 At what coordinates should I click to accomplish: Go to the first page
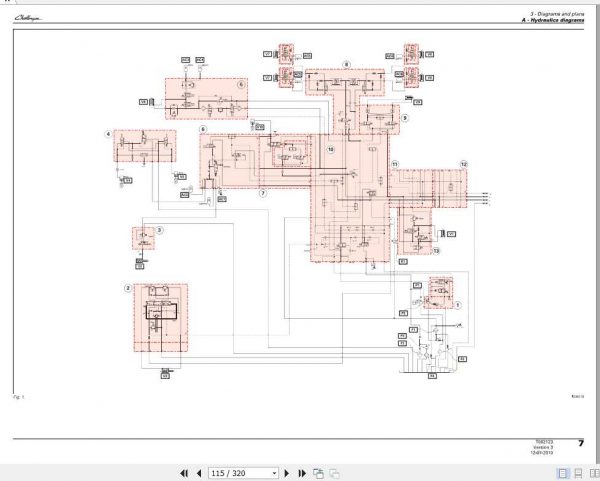pyautogui.click(x=184, y=473)
